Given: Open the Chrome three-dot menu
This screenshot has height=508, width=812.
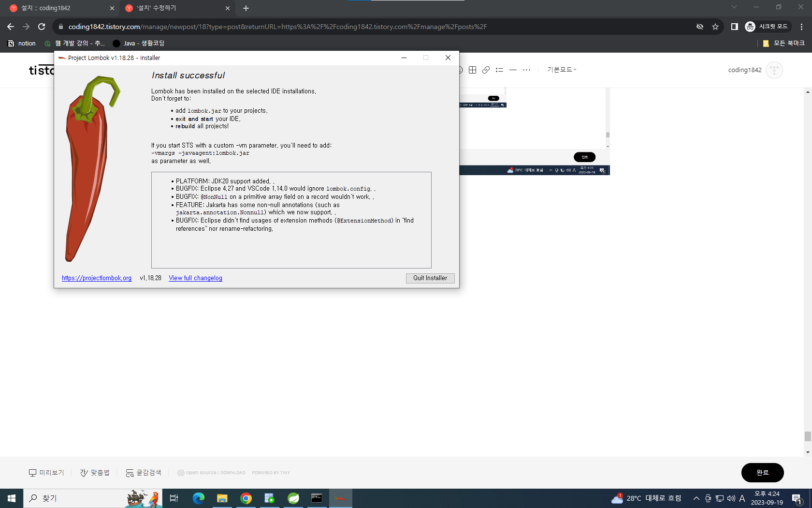Looking at the screenshot, I should click(x=802, y=27).
